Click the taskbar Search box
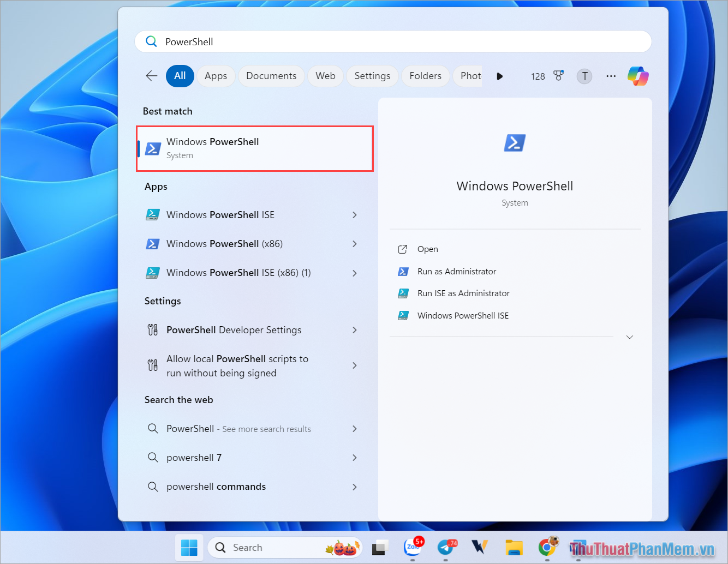Viewport: 728px width, 564px height. pyautogui.click(x=285, y=548)
